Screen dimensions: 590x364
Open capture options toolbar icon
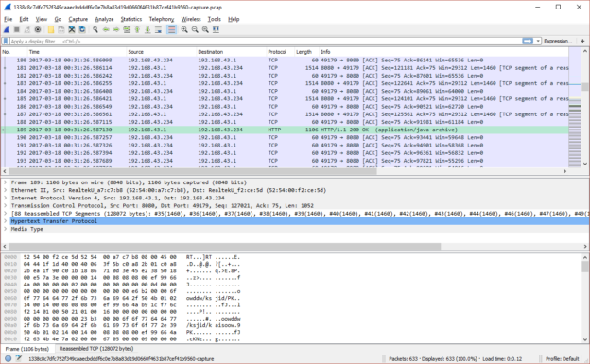point(38,29)
